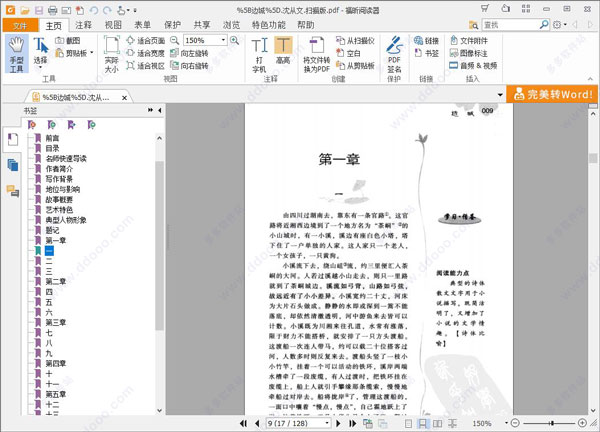Enable single page view mode
This screenshot has width=600, height=432.
tap(408, 423)
